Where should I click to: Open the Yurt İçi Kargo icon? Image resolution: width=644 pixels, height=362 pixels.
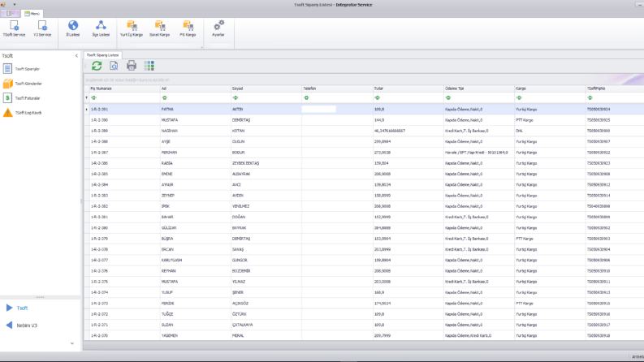tap(132, 28)
